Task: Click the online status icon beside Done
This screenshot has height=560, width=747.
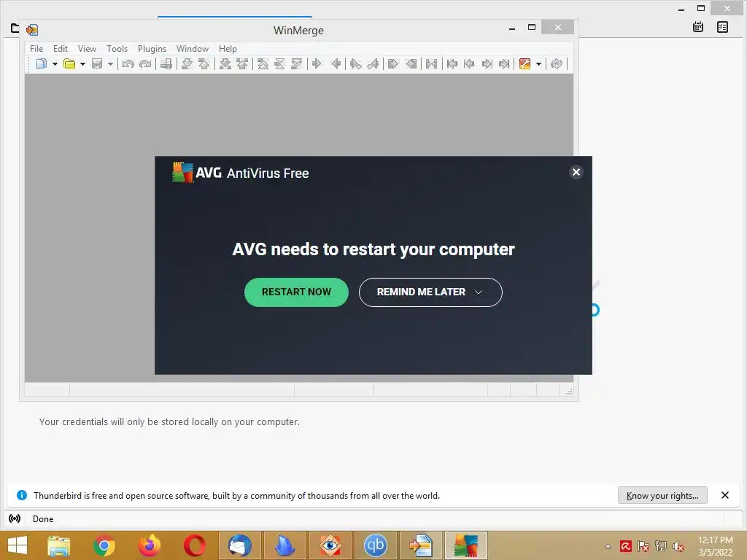Action: (x=15, y=518)
